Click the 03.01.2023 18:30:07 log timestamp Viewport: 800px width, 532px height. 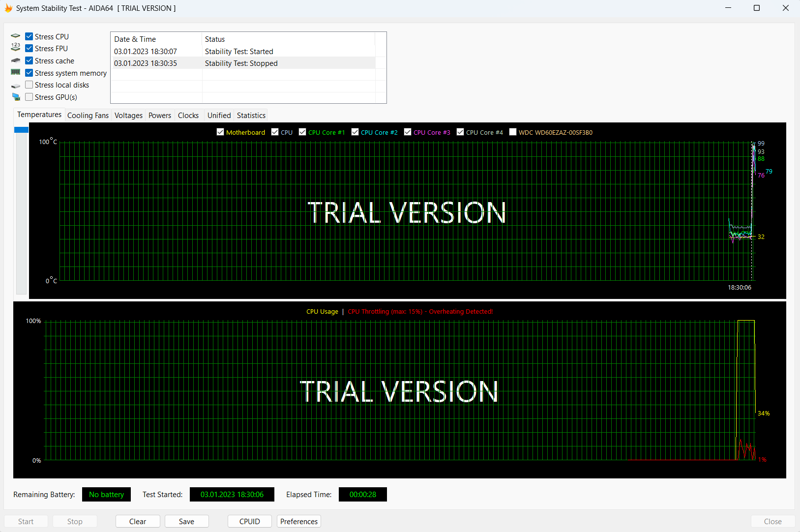(x=146, y=51)
